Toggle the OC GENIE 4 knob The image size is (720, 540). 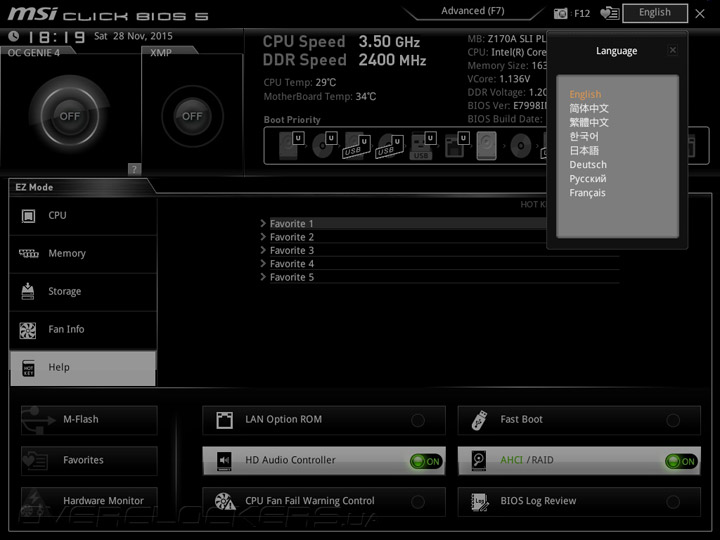point(69,116)
